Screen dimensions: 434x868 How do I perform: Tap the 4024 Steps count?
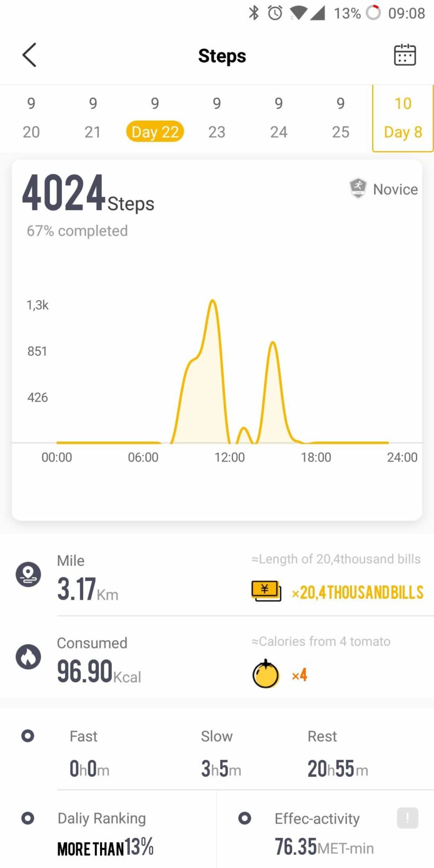coord(88,194)
